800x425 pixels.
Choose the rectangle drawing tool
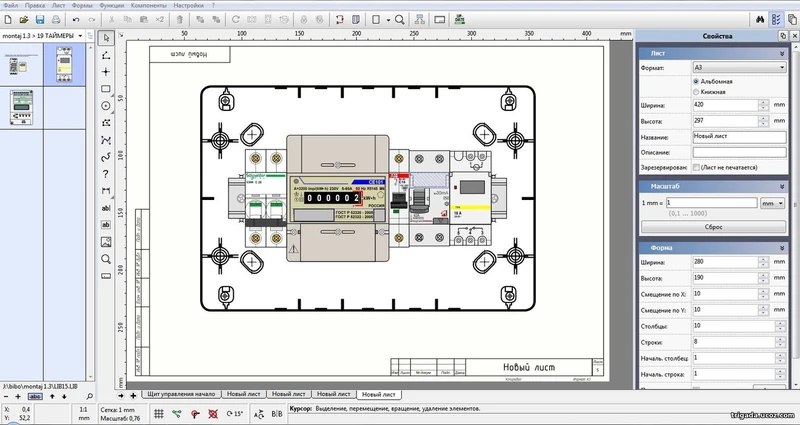coord(106,88)
